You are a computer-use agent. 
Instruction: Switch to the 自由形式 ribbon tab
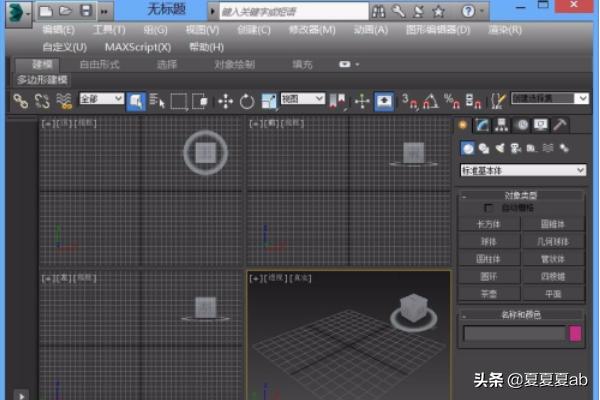(99, 64)
